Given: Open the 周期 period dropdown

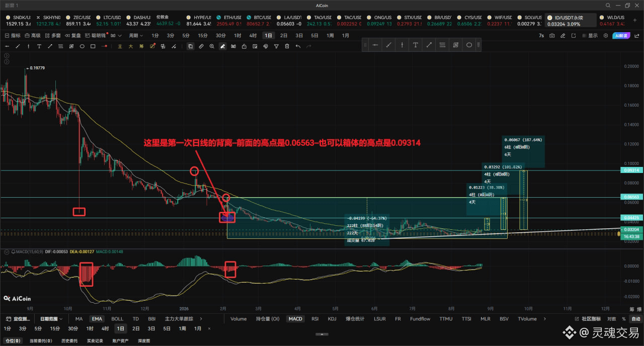Looking at the screenshot, I should click(136, 36).
